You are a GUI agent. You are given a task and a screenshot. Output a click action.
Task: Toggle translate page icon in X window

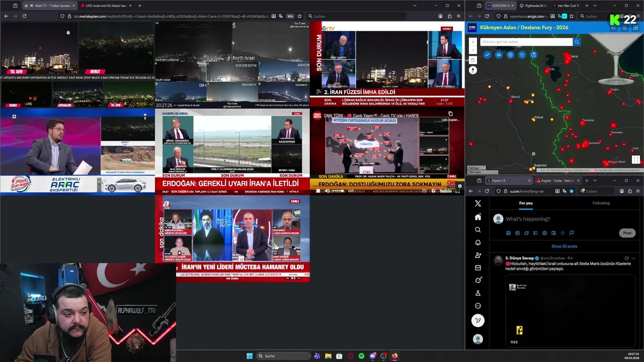coord(565,191)
